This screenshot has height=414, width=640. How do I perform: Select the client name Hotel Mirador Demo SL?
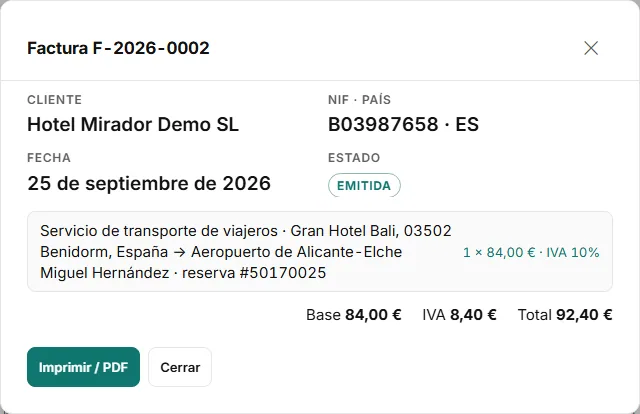[133, 124]
